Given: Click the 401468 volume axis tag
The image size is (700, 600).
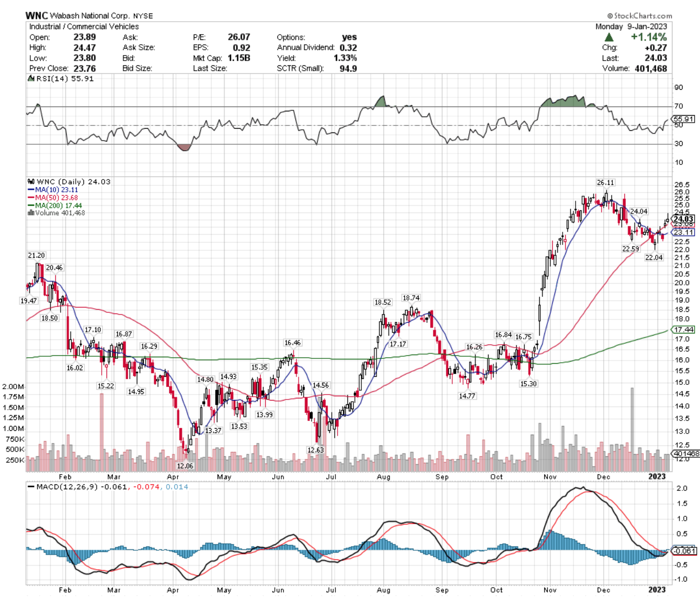Looking at the screenshot, I should (x=686, y=454).
